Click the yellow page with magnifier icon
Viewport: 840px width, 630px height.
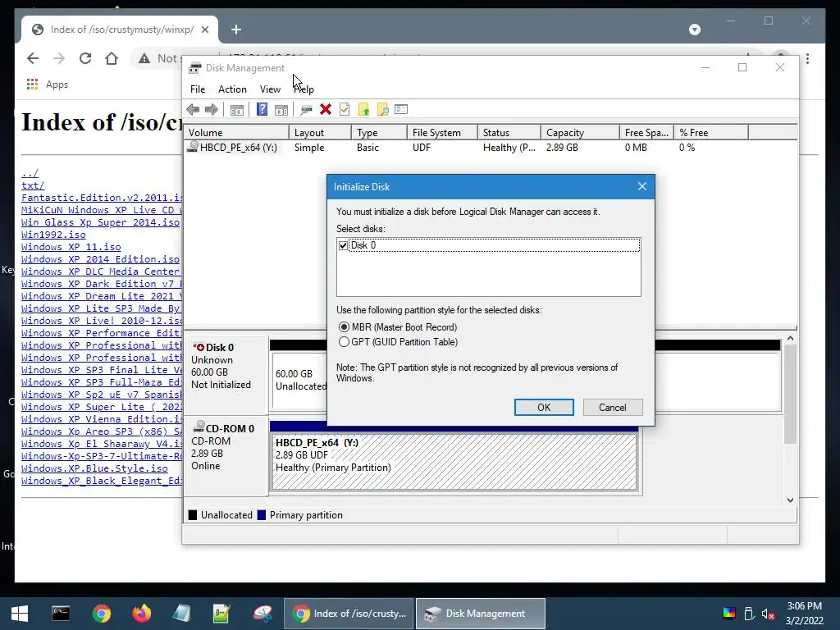pos(382,109)
